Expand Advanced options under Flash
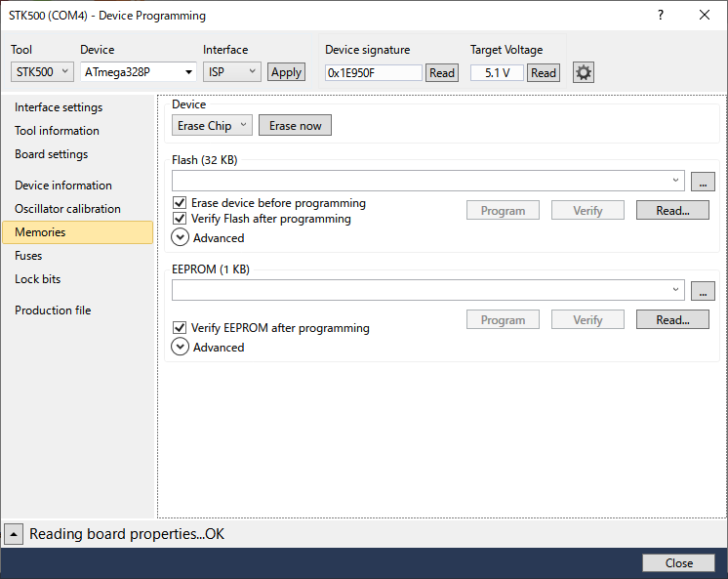This screenshot has width=728, height=579. click(x=181, y=237)
